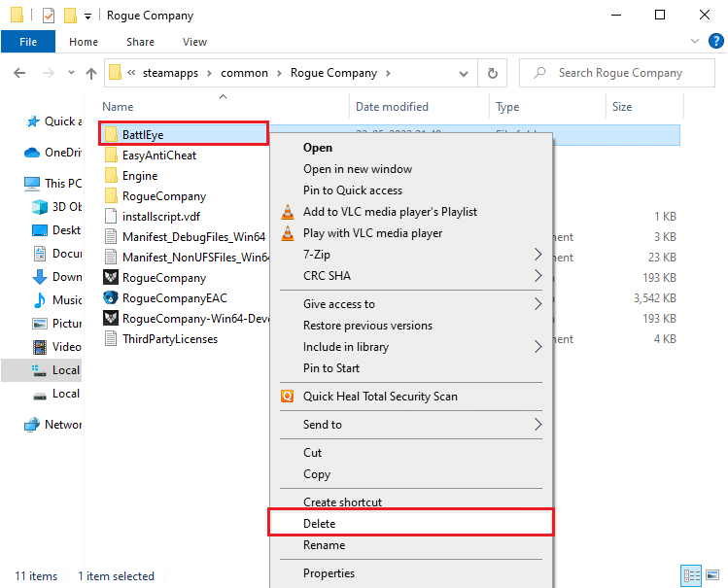Open the View ribbon tab
The height and width of the screenshot is (588, 728).
click(x=194, y=42)
